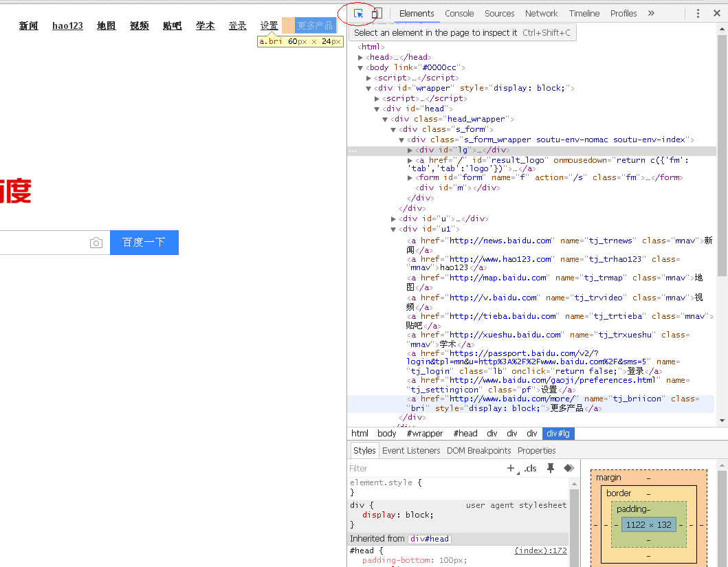Add a new style rule with the plus icon
Viewport: 728px width, 567px height.
(511, 468)
